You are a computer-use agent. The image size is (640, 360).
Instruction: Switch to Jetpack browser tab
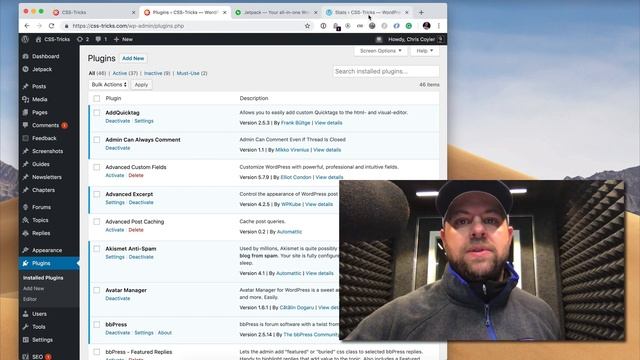[276, 13]
